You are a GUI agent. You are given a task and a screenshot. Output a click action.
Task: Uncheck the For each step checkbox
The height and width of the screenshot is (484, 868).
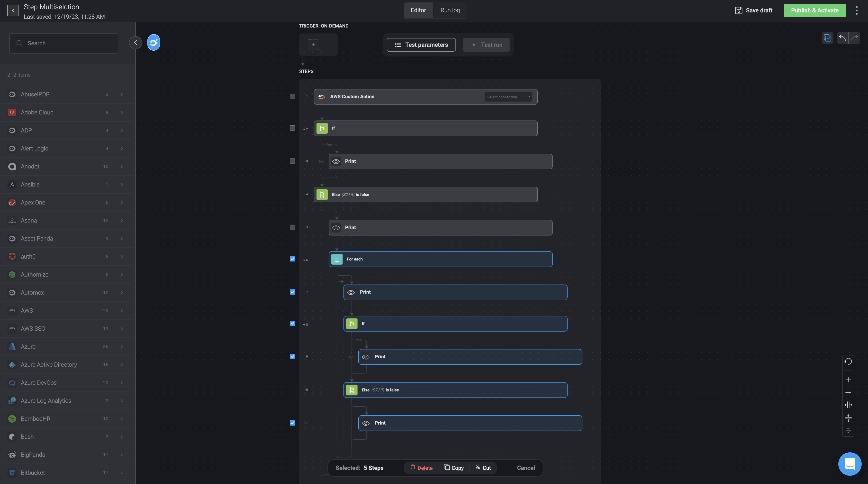coord(292,259)
